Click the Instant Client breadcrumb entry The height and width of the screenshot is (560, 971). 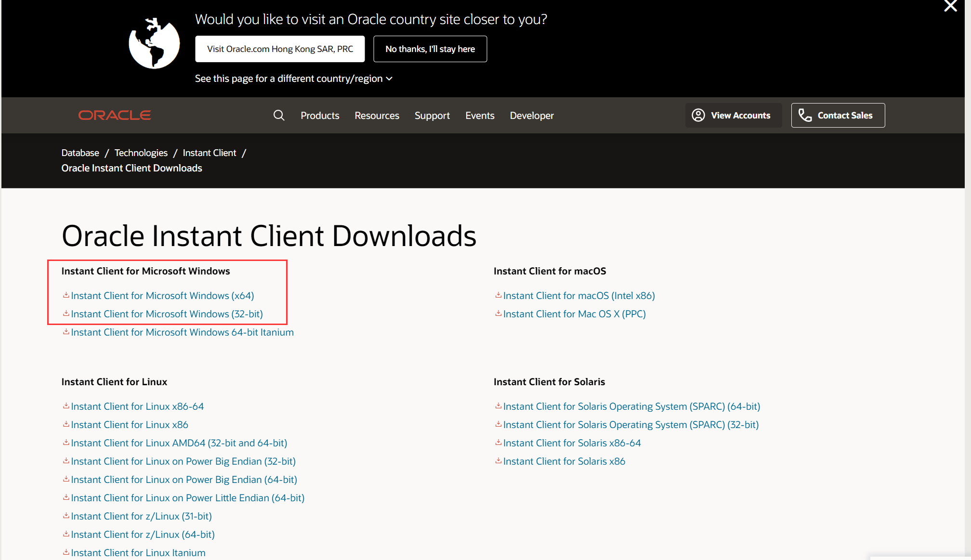coord(209,153)
